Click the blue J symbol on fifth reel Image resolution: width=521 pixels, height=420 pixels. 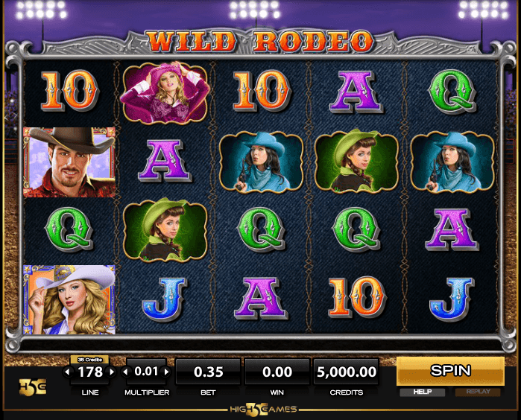pyautogui.click(x=451, y=299)
